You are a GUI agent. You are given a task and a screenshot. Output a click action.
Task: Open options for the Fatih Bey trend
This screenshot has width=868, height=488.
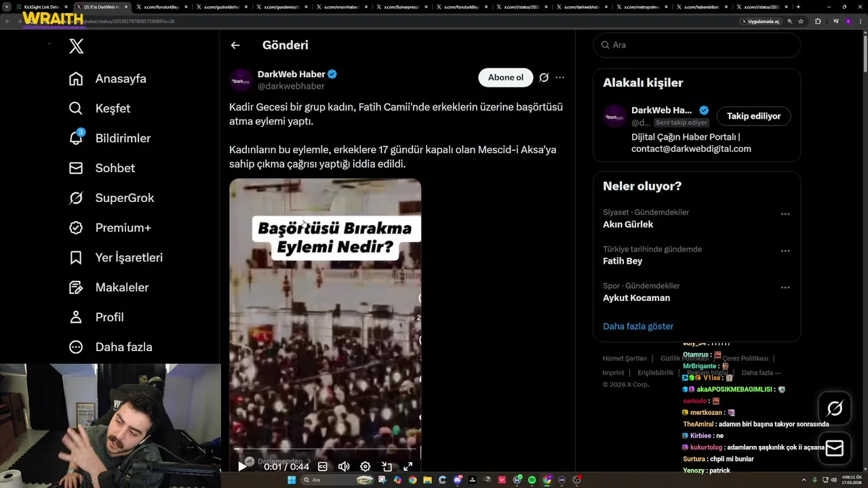click(x=785, y=251)
